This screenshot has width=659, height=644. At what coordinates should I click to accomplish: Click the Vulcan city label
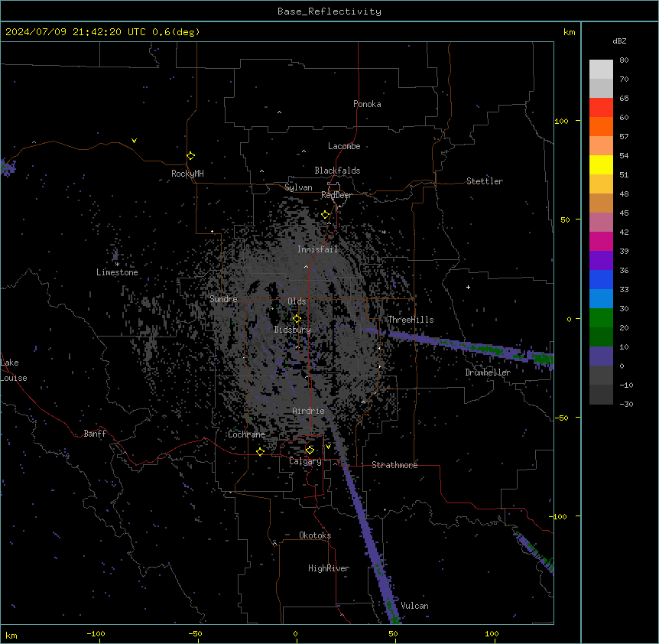[414, 606]
